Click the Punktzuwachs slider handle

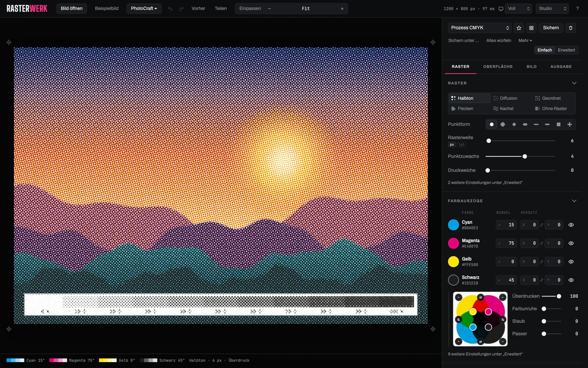pyautogui.click(x=525, y=156)
